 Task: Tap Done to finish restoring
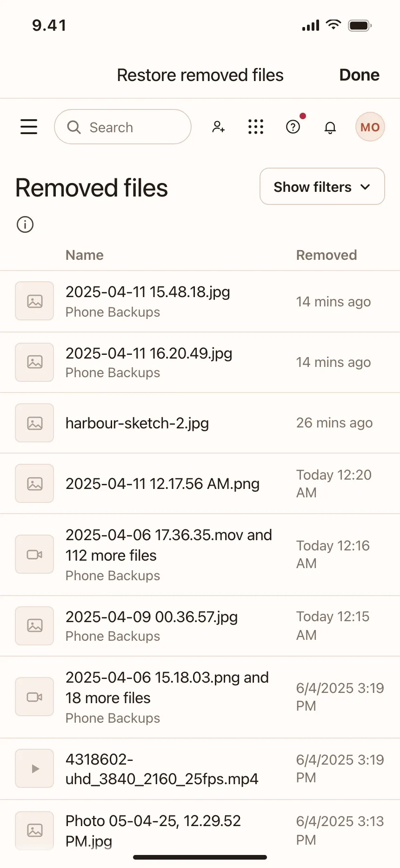coord(359,75)
